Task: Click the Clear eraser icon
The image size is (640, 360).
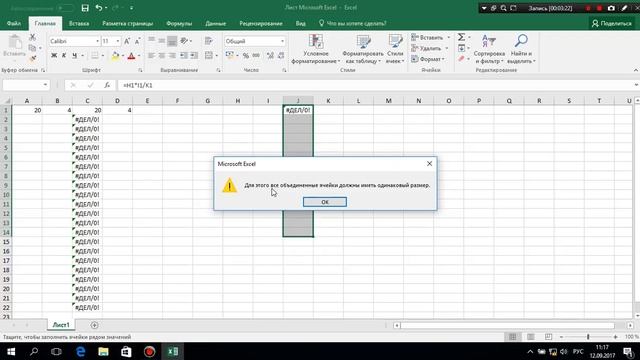Action: coord(461,59)
